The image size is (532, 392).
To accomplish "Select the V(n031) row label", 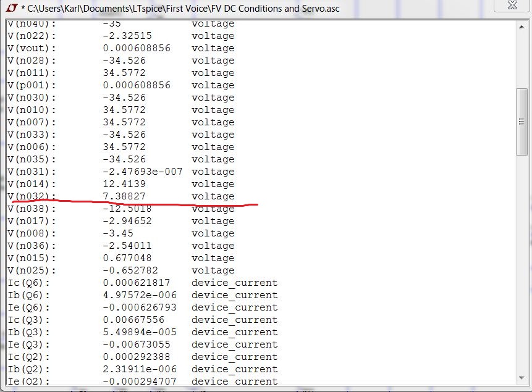I will pyautogui.click(x=32, y=172).
